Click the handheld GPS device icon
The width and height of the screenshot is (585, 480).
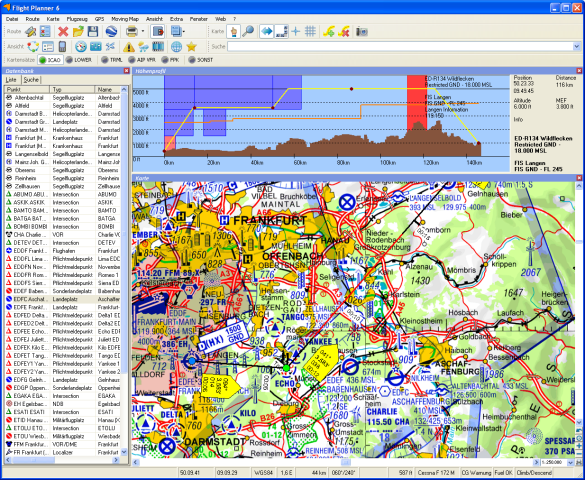(62, 47)
